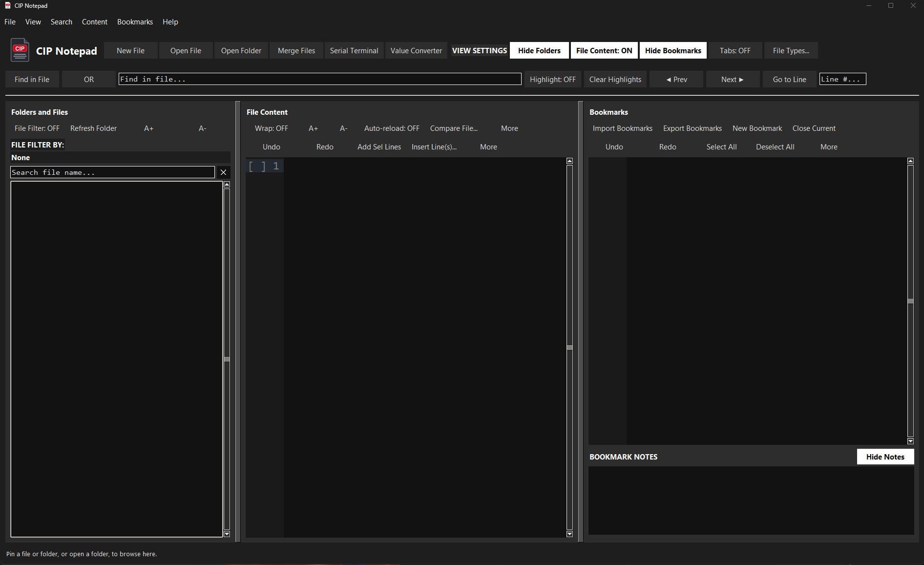
Task: Launch the Serial Terminal
Action: click(x=354, y=51)
